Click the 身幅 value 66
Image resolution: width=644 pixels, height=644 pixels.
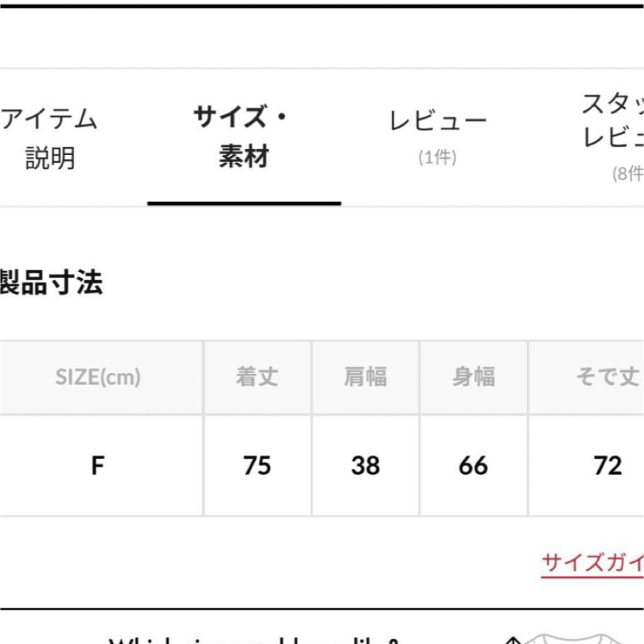[473, 466]
